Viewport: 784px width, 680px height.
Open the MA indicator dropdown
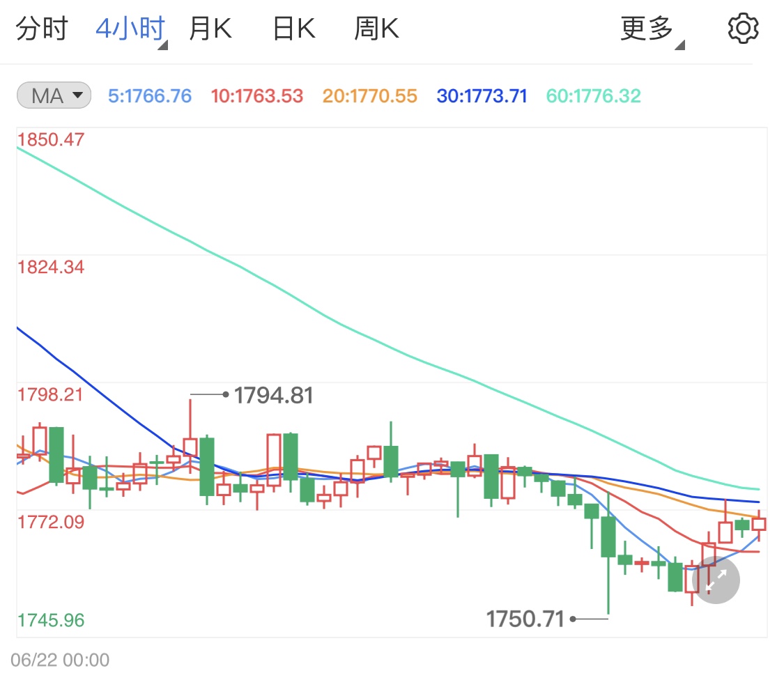pos(54,95)
